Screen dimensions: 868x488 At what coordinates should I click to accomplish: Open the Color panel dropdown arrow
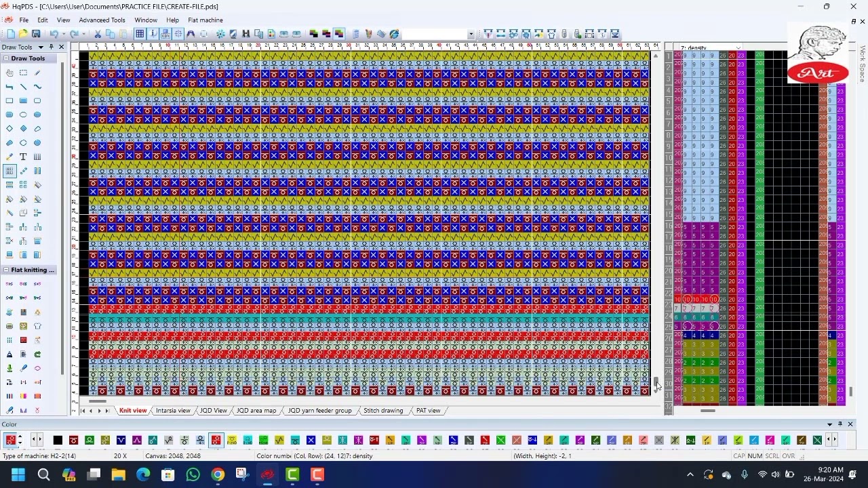[x=829, y=424]
